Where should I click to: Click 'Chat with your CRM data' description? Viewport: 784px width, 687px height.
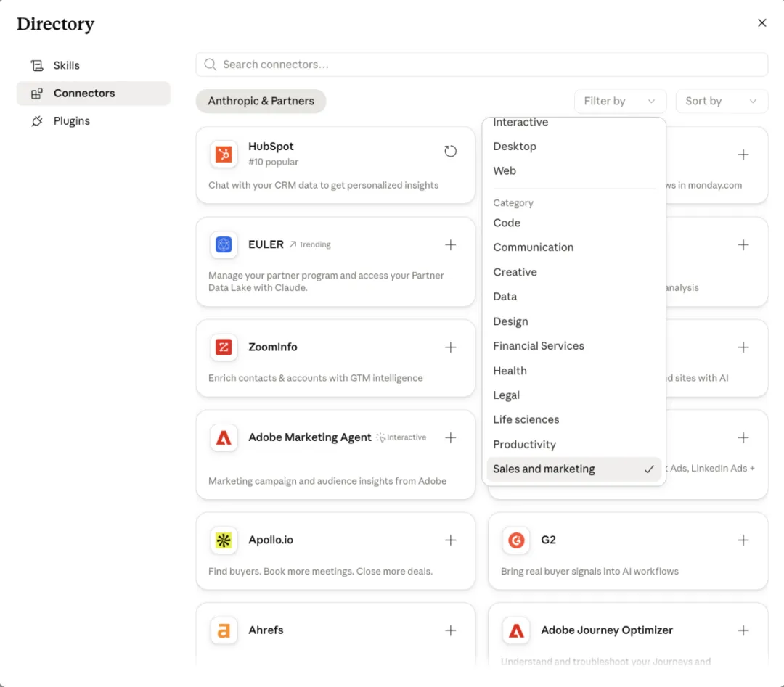[324, 186]
